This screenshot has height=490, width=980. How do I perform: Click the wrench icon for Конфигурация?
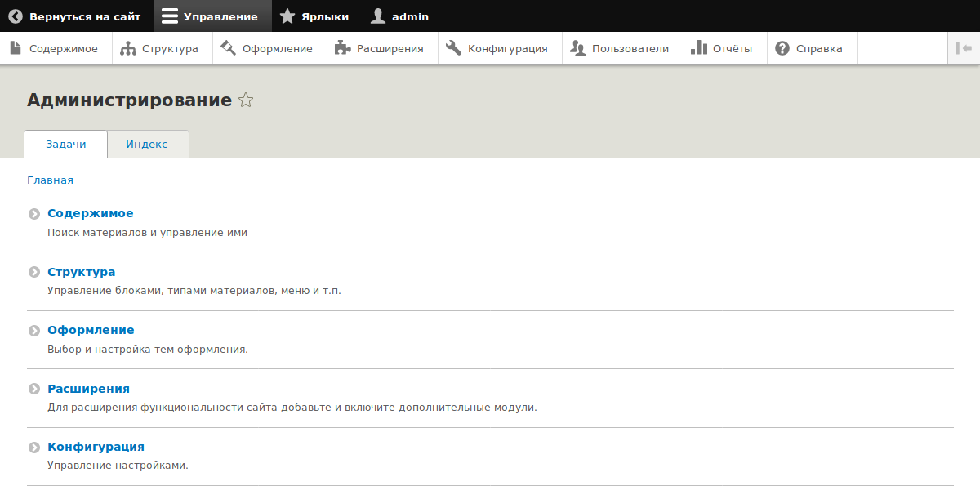453,48
